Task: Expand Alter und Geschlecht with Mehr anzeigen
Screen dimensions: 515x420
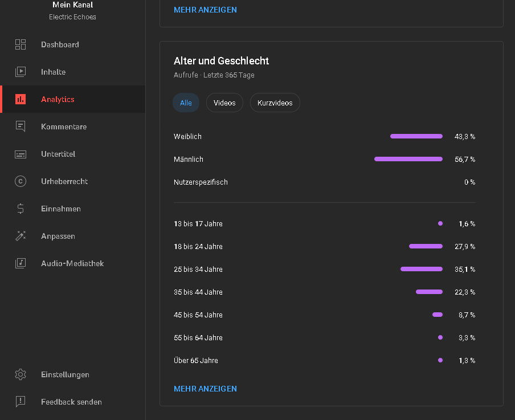Action: [205, 389]
